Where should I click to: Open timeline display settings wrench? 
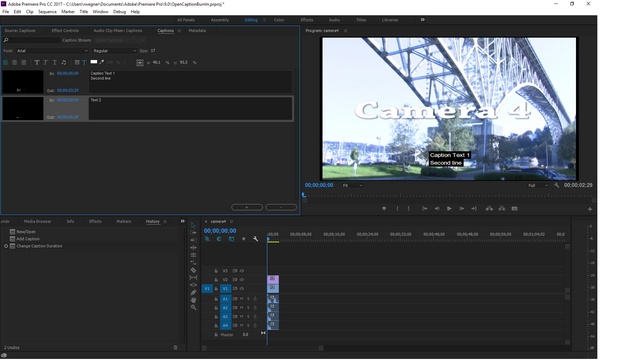[256, 239]
